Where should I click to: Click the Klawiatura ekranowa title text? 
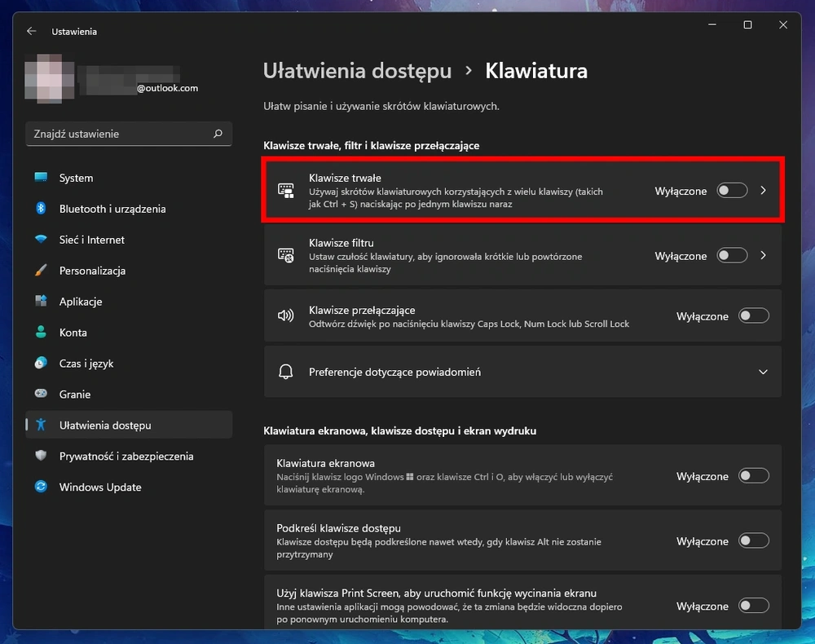coord(325,462)
